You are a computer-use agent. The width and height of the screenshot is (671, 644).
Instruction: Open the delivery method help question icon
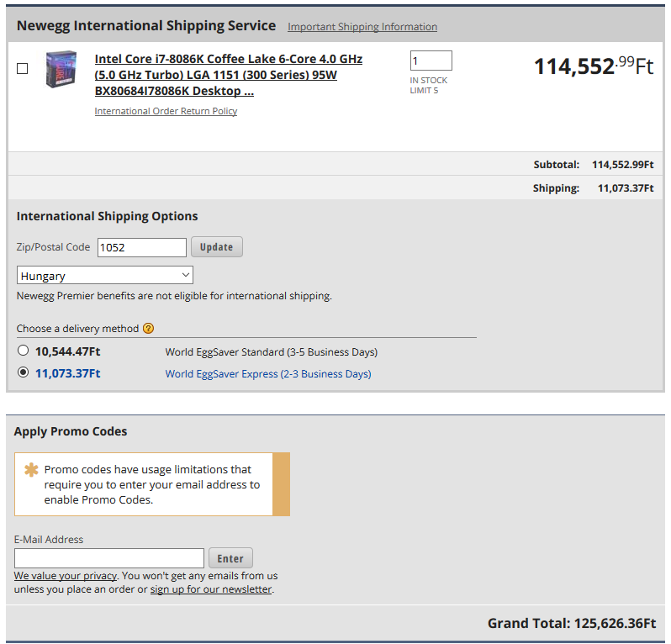click(x=149, y=328)
